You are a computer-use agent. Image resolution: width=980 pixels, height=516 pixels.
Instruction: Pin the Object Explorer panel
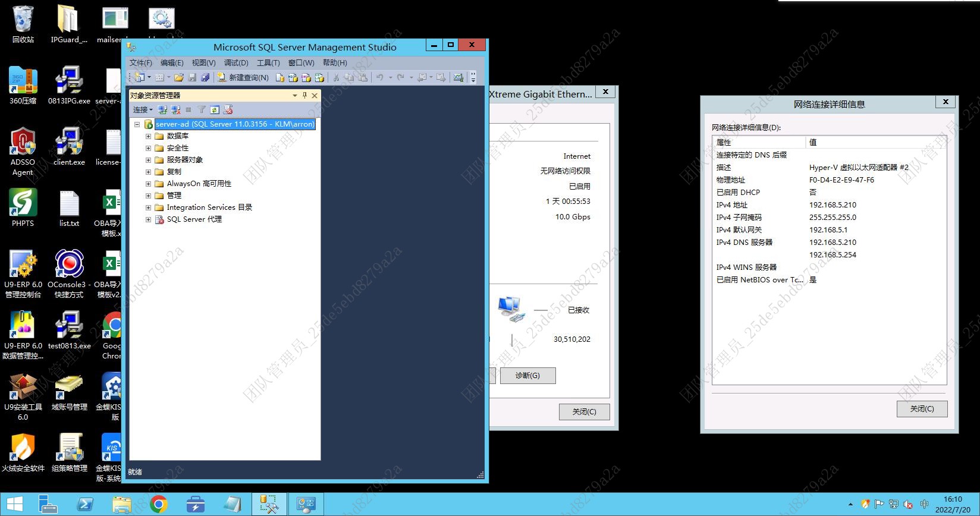coord(304,95)
